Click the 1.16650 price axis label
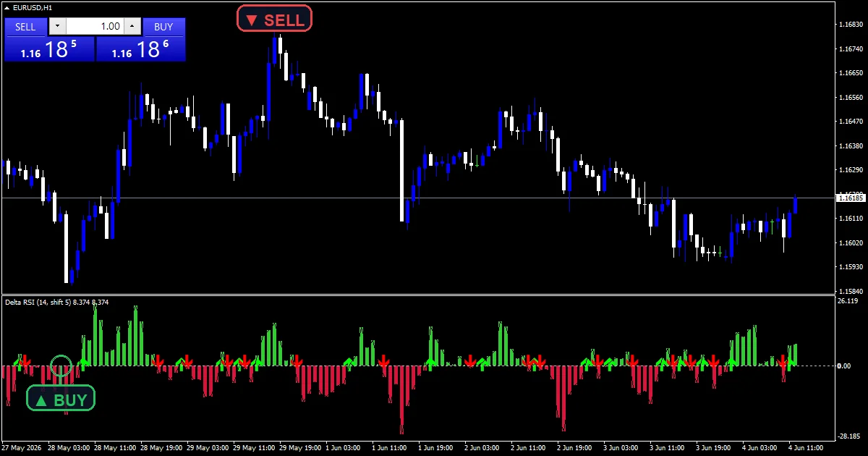This screenshot has height=456, width=868. point(850,73)
